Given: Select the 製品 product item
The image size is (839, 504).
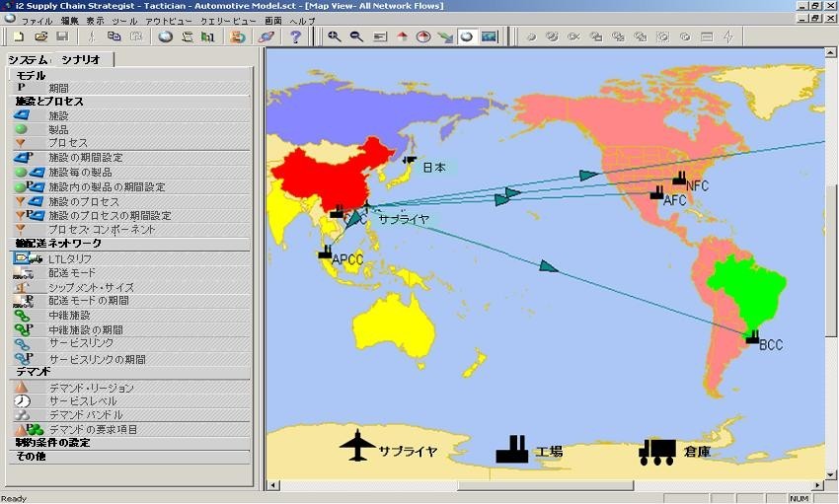Looking at the screenshot, I should (x=58, y=129).
